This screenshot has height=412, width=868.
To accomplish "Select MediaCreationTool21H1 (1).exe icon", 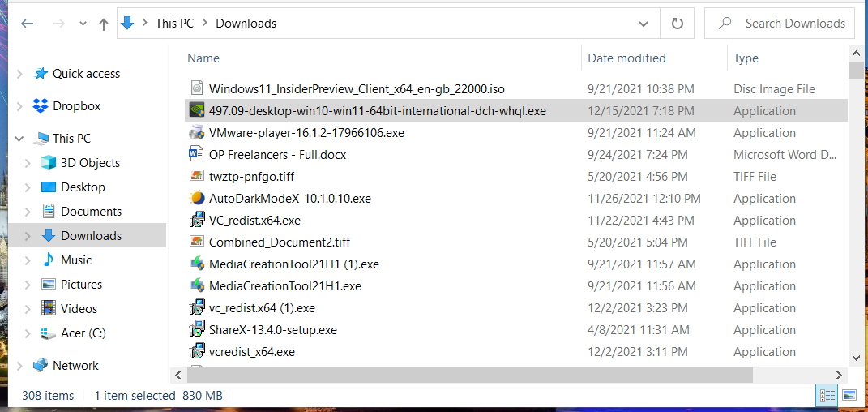I will click(x=196, y=264).
